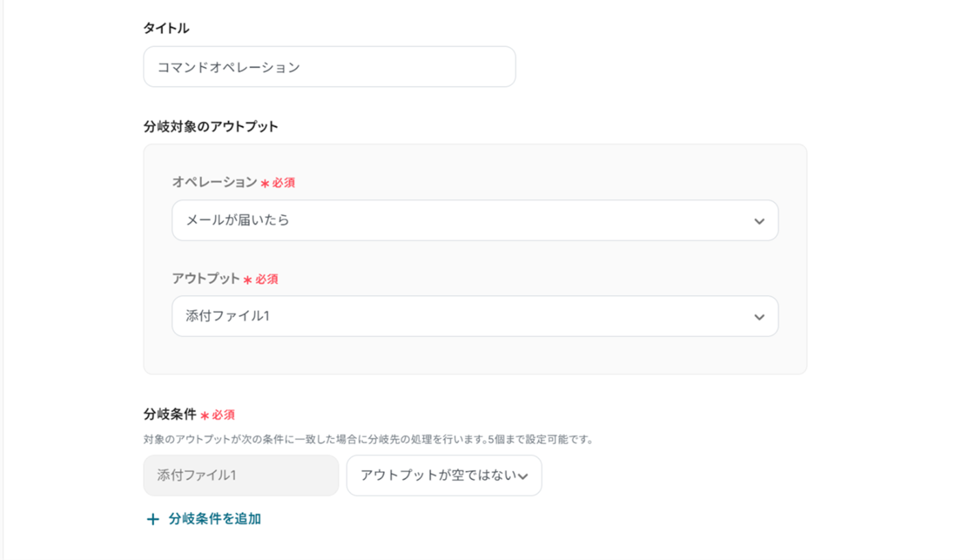Click the plus icon before 分岐条件を追加
The height and width of the screenshot is (560, 973).
[x=153, y=519]
